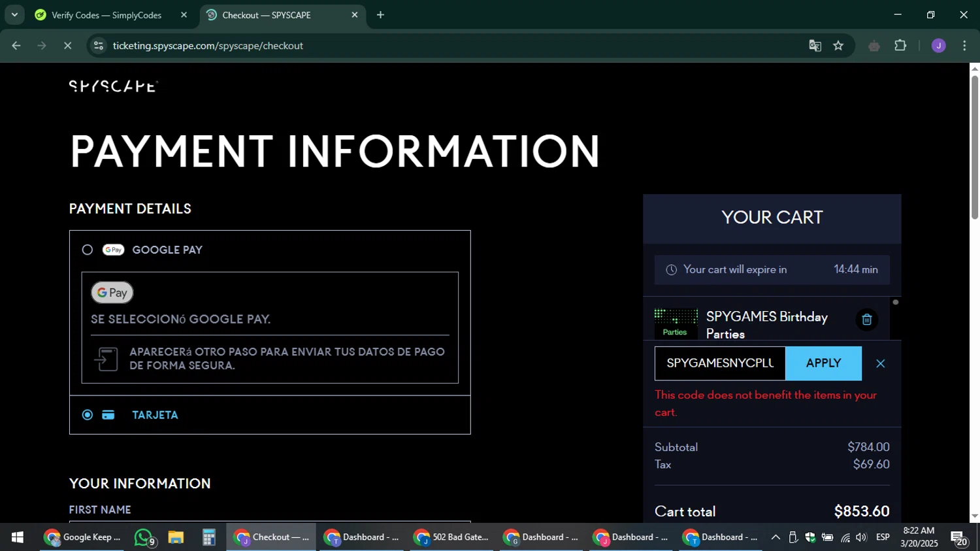
Task: Click the Google Pay logo icon
Action: (113, 250)
